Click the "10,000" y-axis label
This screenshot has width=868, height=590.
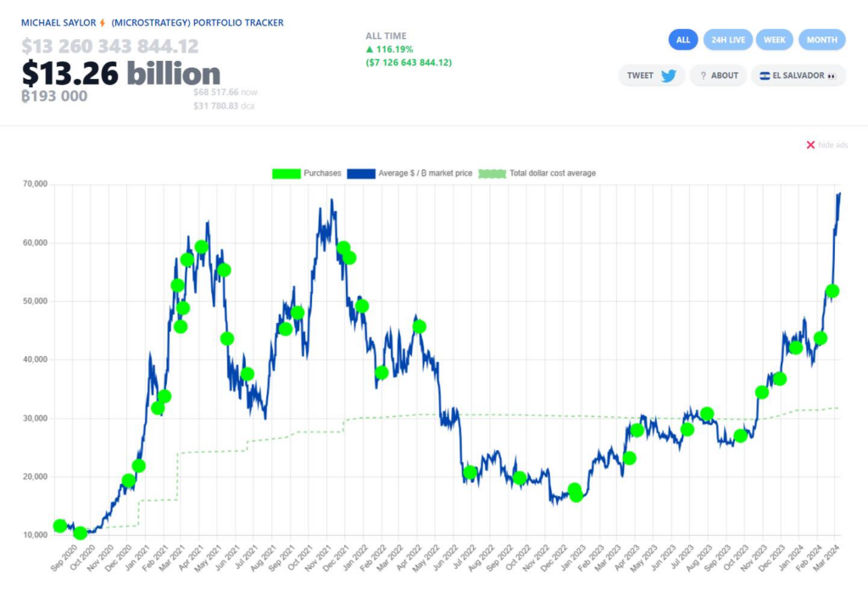[x=36, y=535]
